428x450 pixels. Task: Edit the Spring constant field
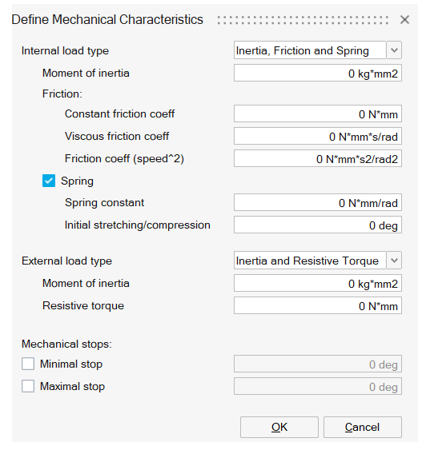[318, 202]
